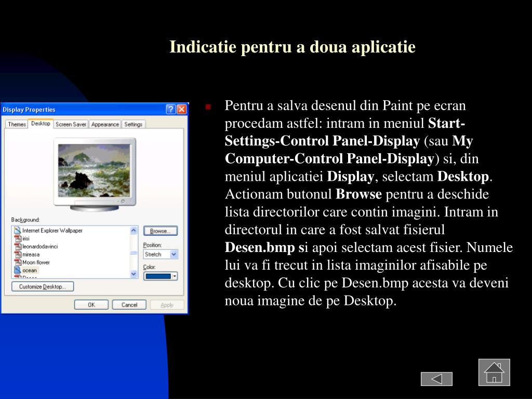532x399 pixels.
Task: Click the wallpaper preview monitor image
Action: [x=95, y=175]
